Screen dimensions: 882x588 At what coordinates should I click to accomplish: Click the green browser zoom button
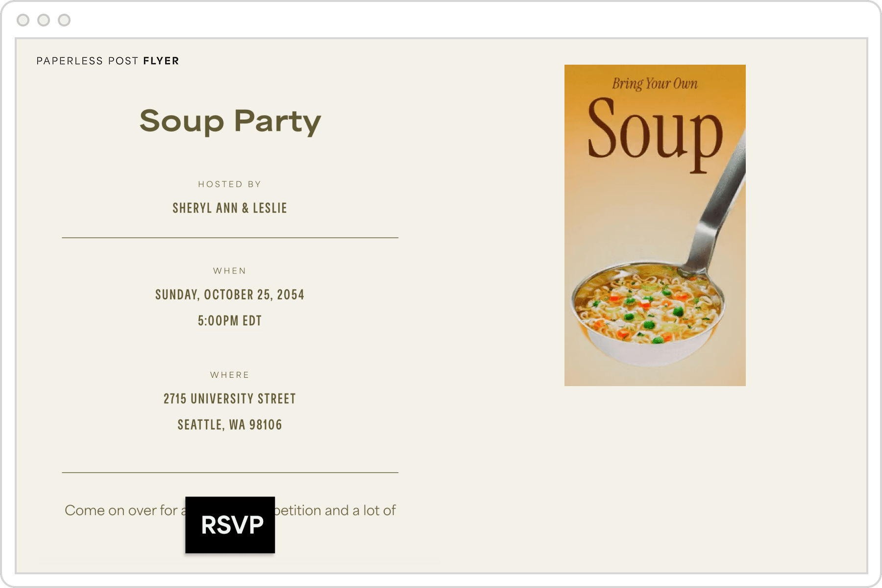click(63, 21)
